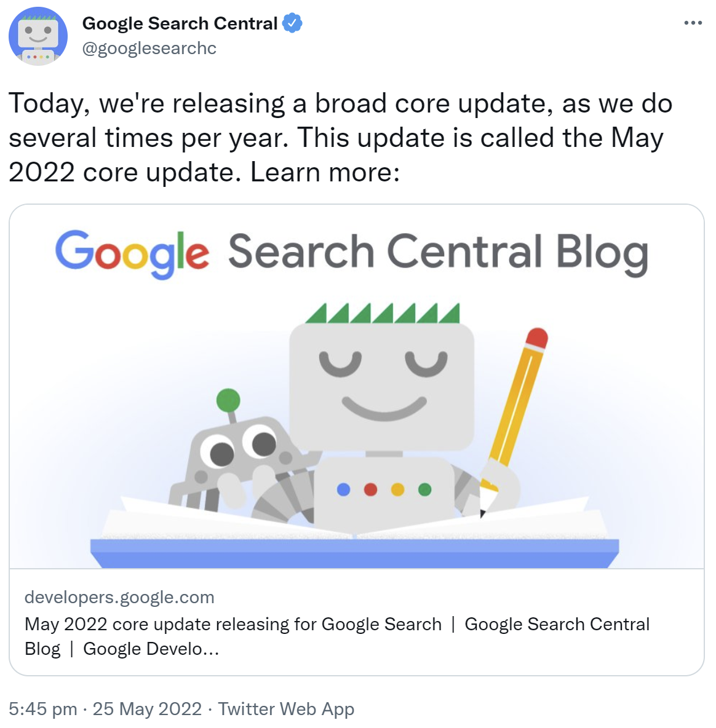Screen dimensions: 716x728
Task: Click the Google logo in the preview image
Action: (133, 251)
